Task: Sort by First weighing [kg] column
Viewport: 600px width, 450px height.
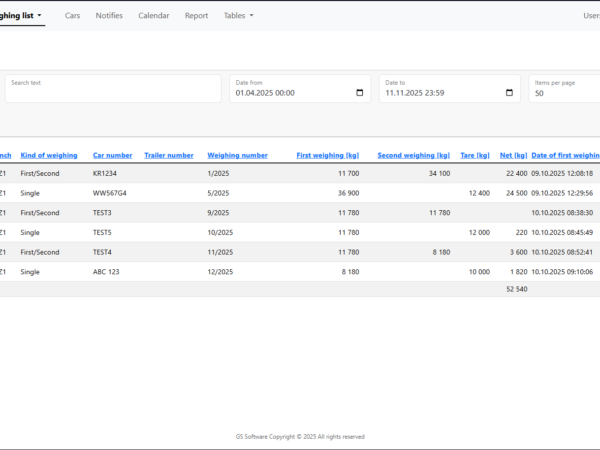Action: pos(328,155)
